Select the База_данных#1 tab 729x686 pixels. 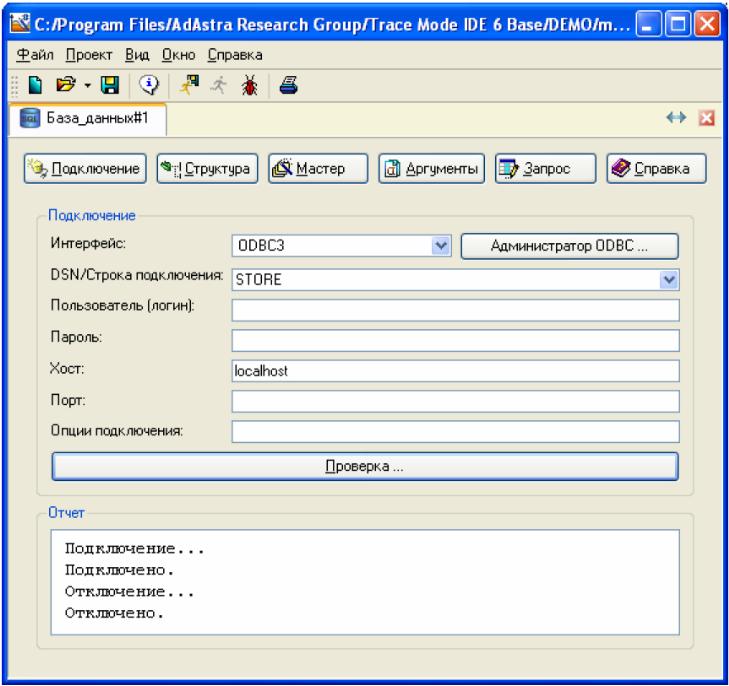pyautogui.click(x=88, y=119)
